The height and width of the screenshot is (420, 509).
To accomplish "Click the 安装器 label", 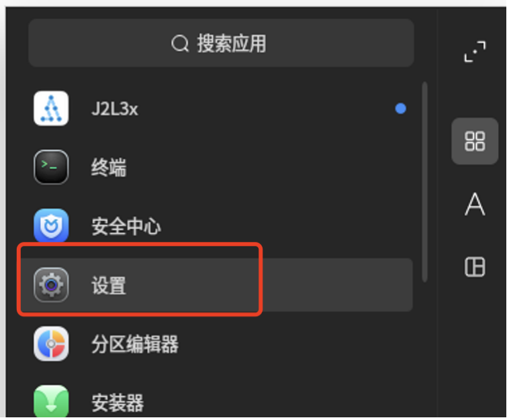I will point(118,403).
